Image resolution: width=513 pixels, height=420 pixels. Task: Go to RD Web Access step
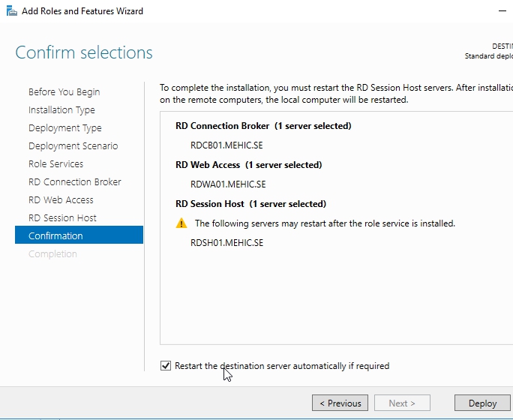tap(61, 200)
